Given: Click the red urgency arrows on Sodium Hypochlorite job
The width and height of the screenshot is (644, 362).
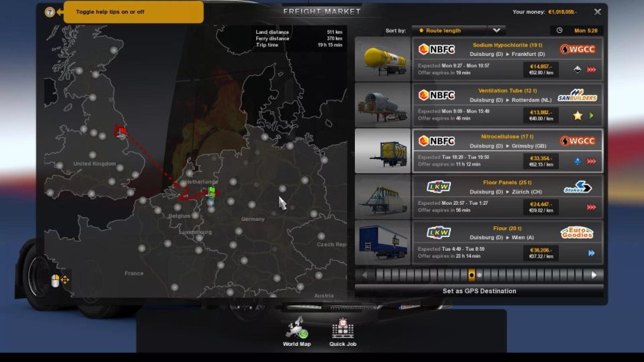Looking at the screenshot, I should [x=592, y=70].
